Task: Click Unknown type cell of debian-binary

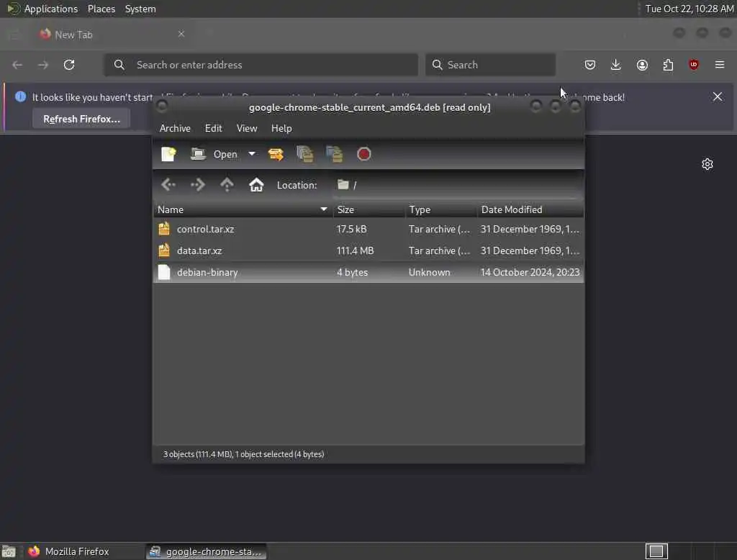Action: pos(429,272)
